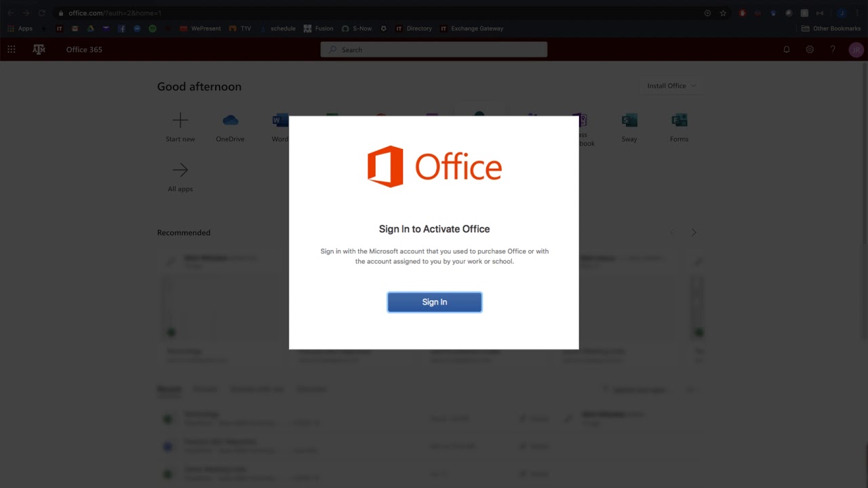The image size is (868, 488).
Task: Click the All apps arrow
Action: pyautogui.click(x=180, y=170)
